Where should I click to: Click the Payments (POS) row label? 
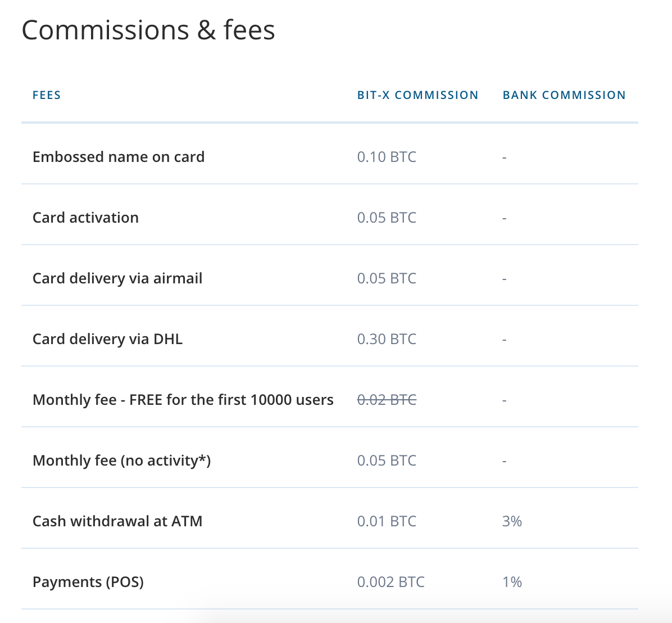point(88,583)
